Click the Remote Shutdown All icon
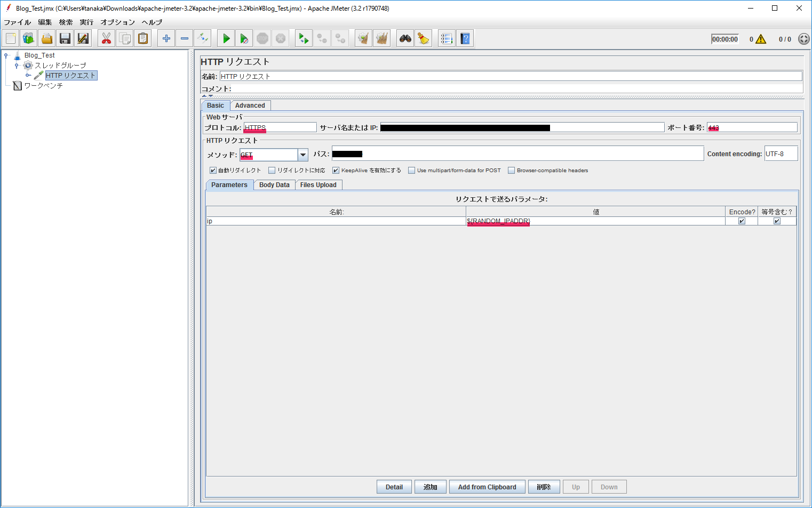Image resolution: width=812 pixels, height=508 pixels. 340,38
